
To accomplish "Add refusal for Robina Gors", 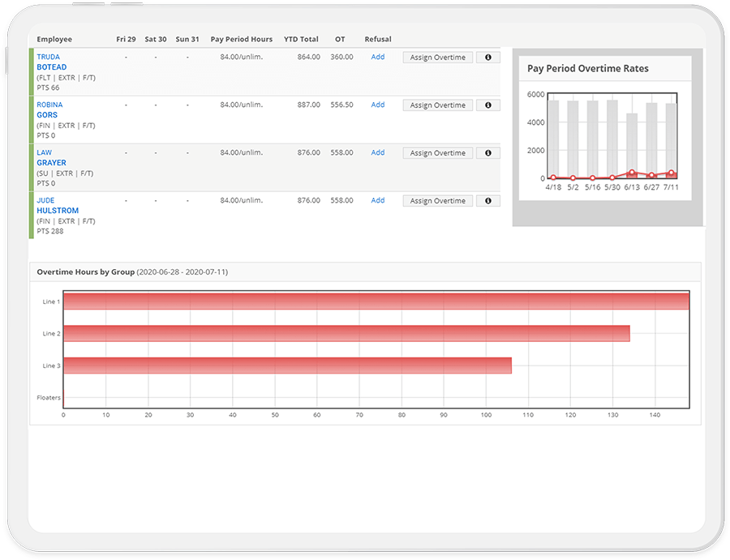I will click(x=377, y=105).
